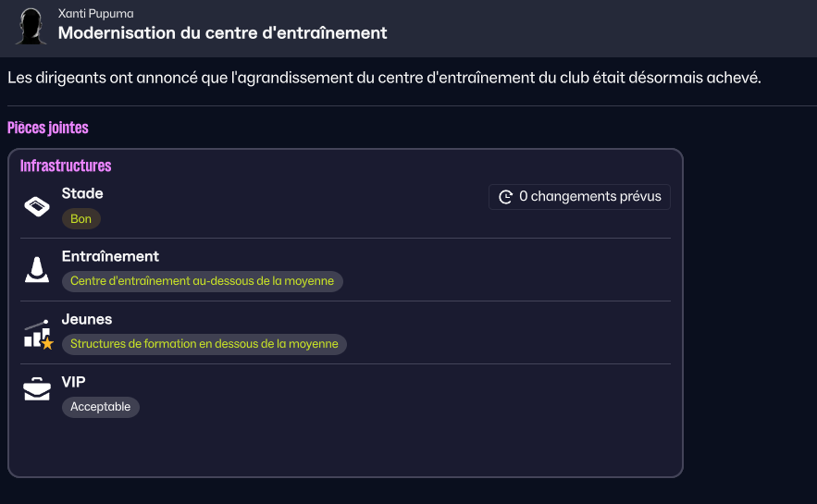Click Xanti Pupuma's silhouette avatar
The height and width of the screenshot is (504, 817).
31,26
